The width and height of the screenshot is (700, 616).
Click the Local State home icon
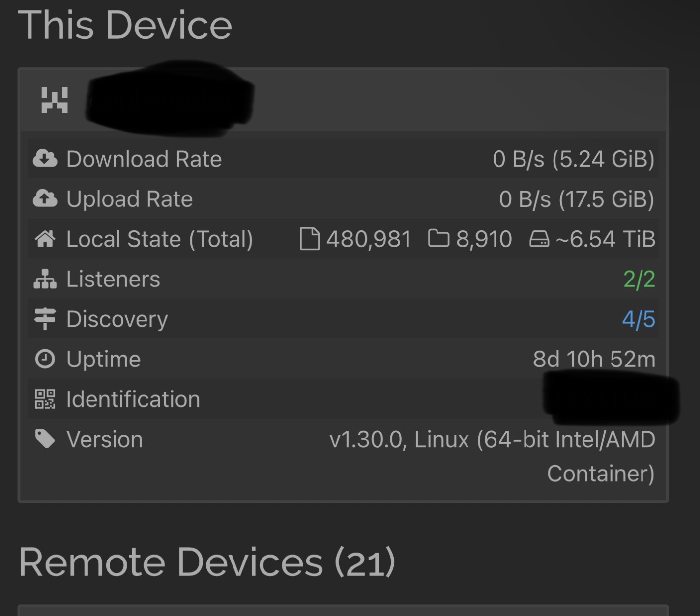click(x=45, y=239)
